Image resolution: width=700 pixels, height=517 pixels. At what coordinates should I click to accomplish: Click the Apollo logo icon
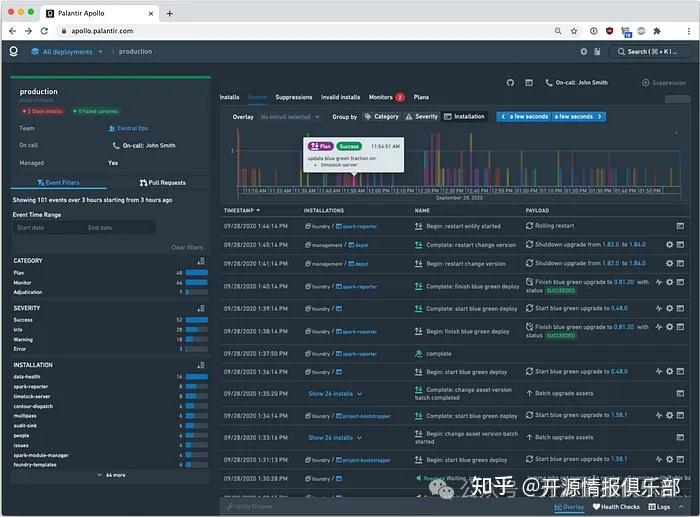[x=14, y=51]
